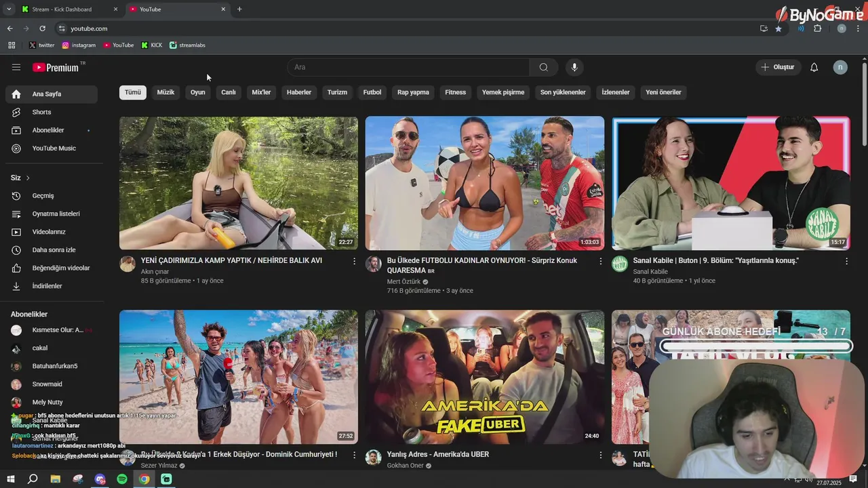The image size is (868, 488).
Task: Open options for Bu Ülkede FUTBOLU video
Action: 600,261
